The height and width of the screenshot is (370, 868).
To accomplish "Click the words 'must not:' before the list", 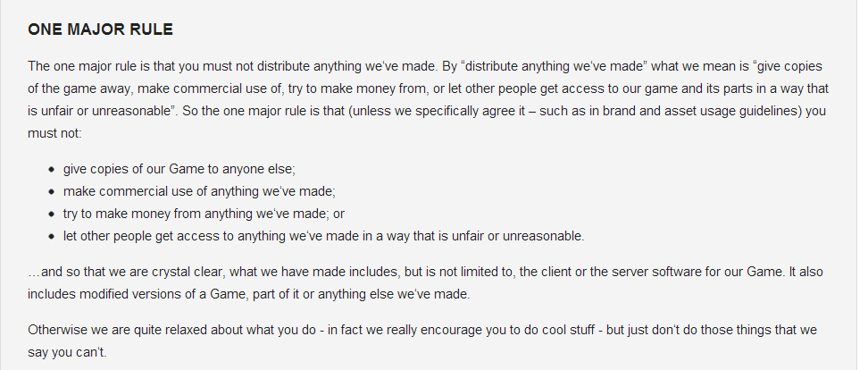I will (x=54, y=133).
